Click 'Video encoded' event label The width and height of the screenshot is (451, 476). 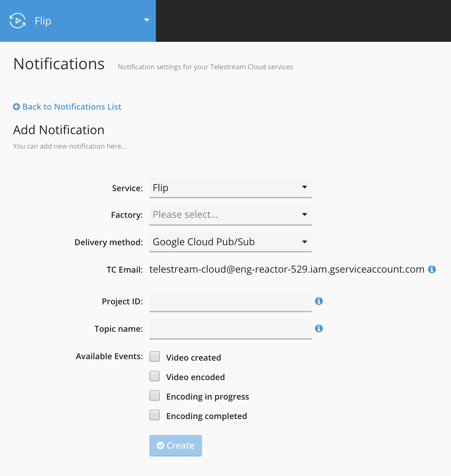point(196,377)
